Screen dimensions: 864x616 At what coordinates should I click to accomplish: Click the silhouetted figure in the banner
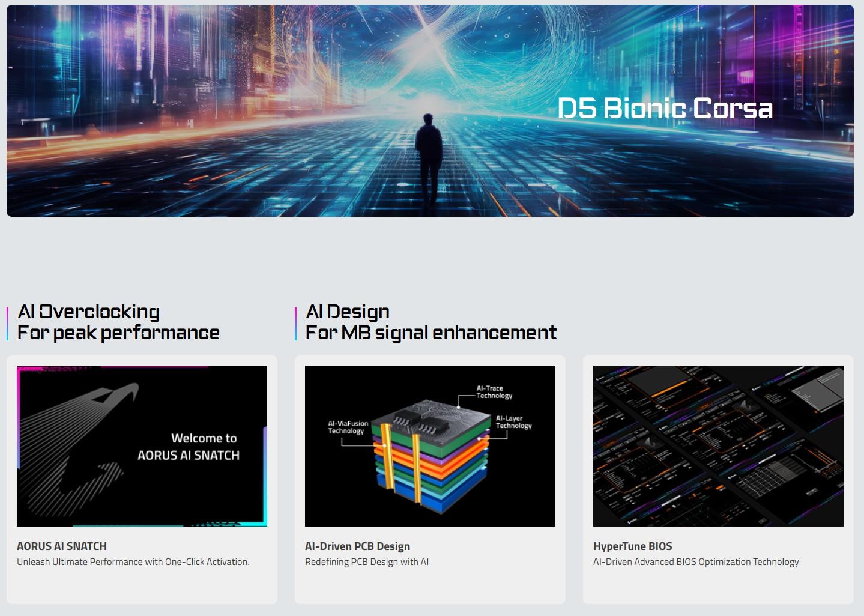[x=429, y=157]
